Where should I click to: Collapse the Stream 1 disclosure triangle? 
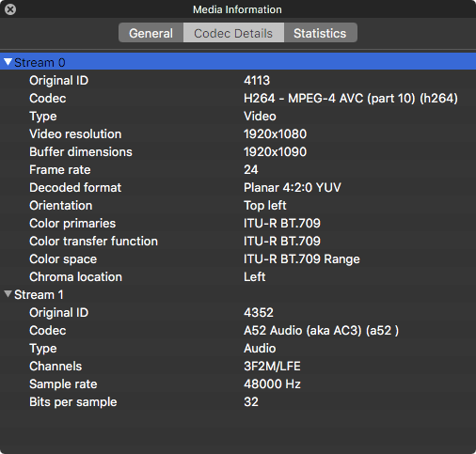click(x=8, y=294)
